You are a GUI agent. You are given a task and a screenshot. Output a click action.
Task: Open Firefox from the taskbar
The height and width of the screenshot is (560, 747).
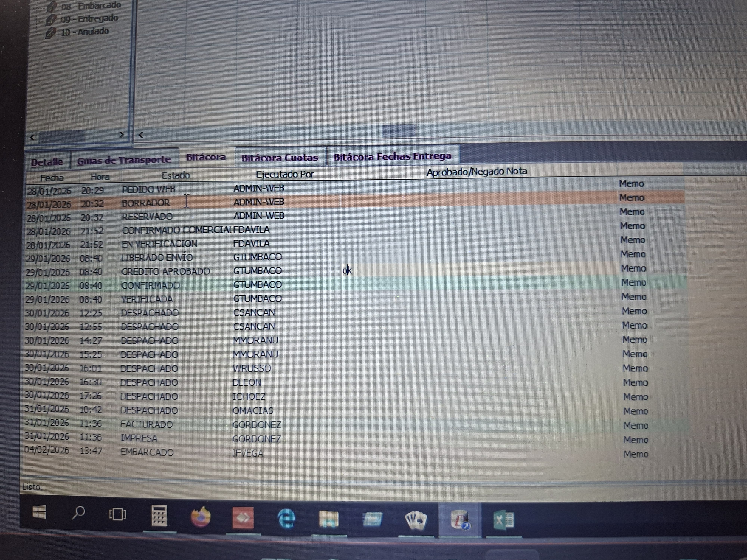(201, 517)
